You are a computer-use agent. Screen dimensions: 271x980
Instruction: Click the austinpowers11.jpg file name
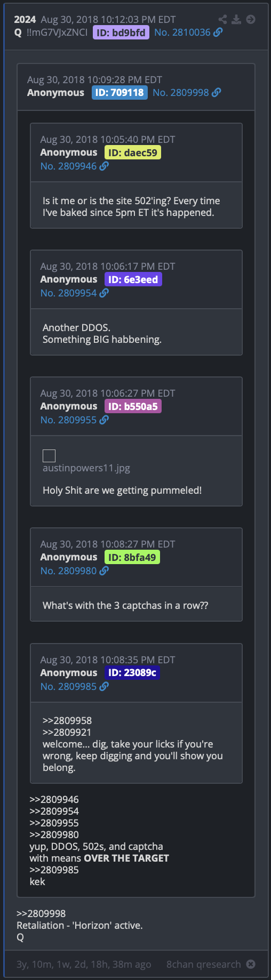click(86, 468)
